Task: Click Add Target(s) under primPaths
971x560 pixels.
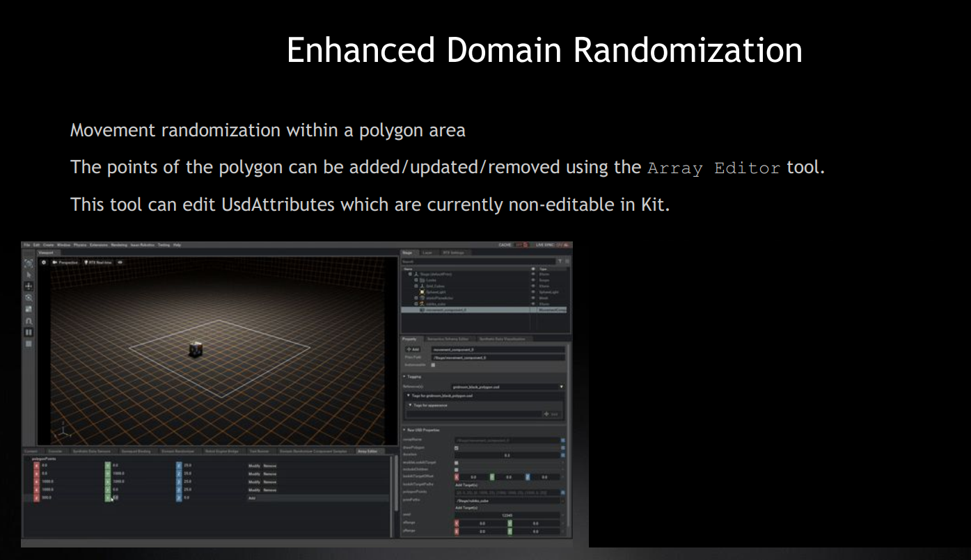Action: [466, 507]
